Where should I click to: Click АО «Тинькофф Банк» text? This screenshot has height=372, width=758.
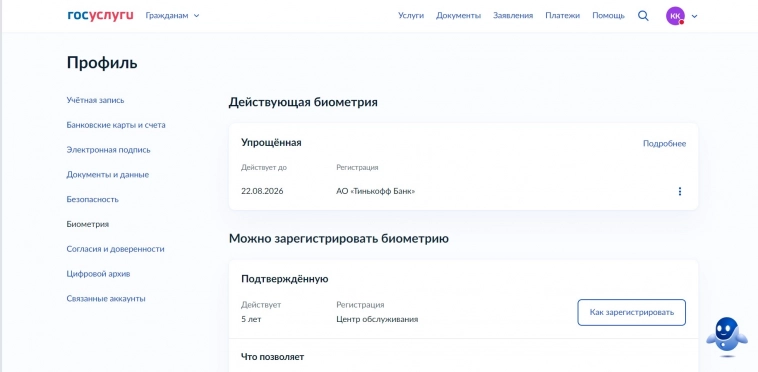pyautogui.click(x=376, y=191)
